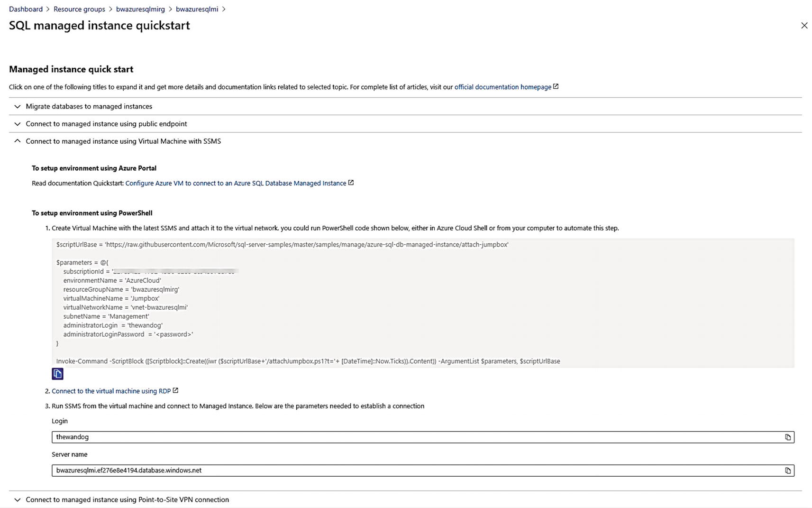Click Connect using Virtual Machine with SSMS title
The height and width of the screenshot is (508, 812).
123,141
